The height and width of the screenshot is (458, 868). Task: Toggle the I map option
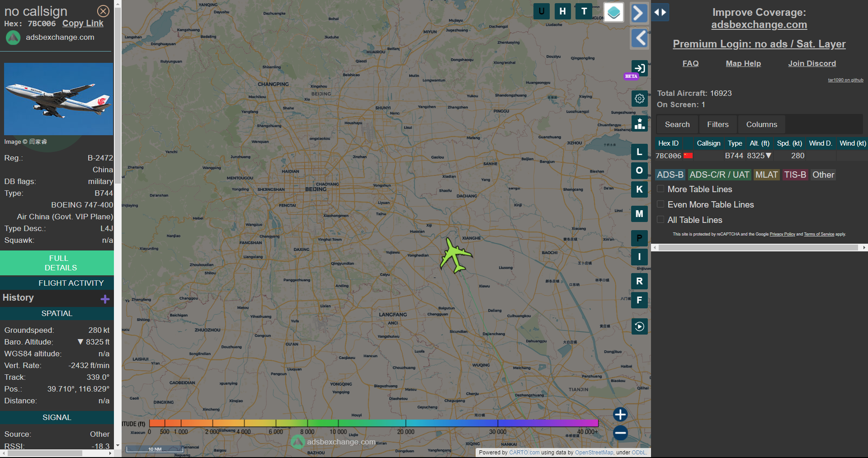point(639,257)
